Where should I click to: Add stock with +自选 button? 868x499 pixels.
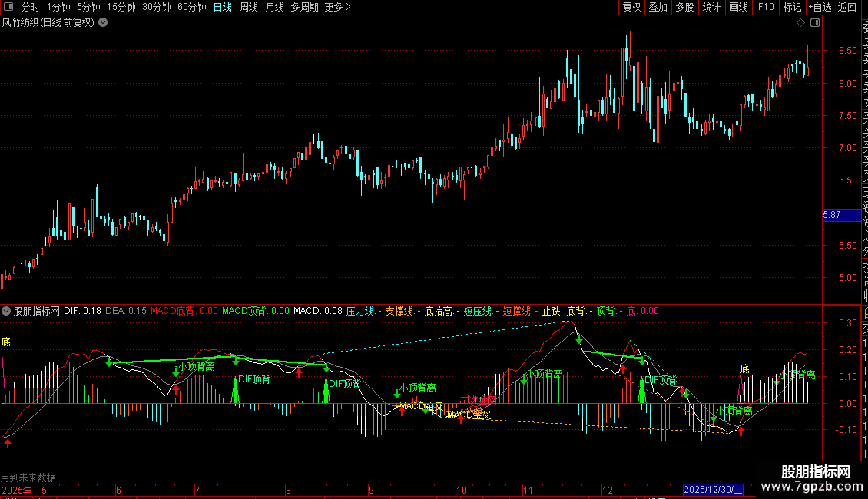click(x=820, y=7)
